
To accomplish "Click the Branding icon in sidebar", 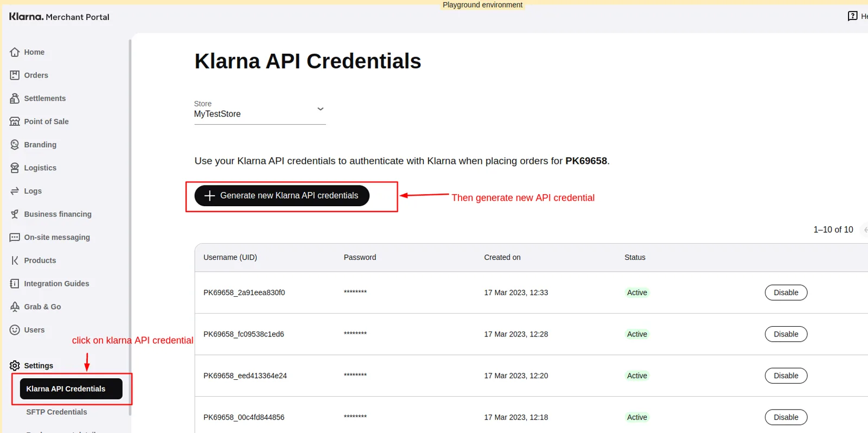I will 15,144.
